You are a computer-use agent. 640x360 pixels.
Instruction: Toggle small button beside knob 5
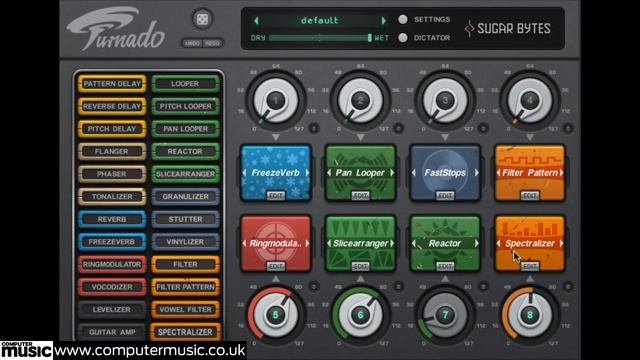pos(313,287)
